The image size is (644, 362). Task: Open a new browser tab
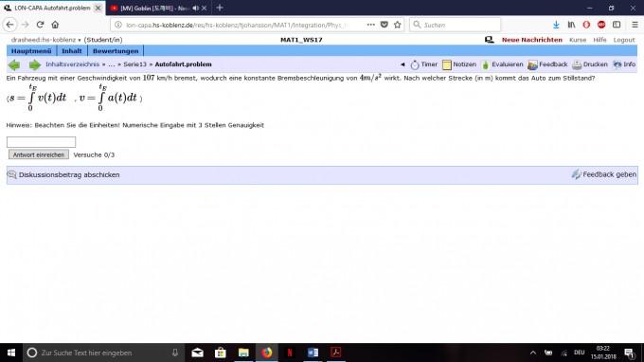220,8
